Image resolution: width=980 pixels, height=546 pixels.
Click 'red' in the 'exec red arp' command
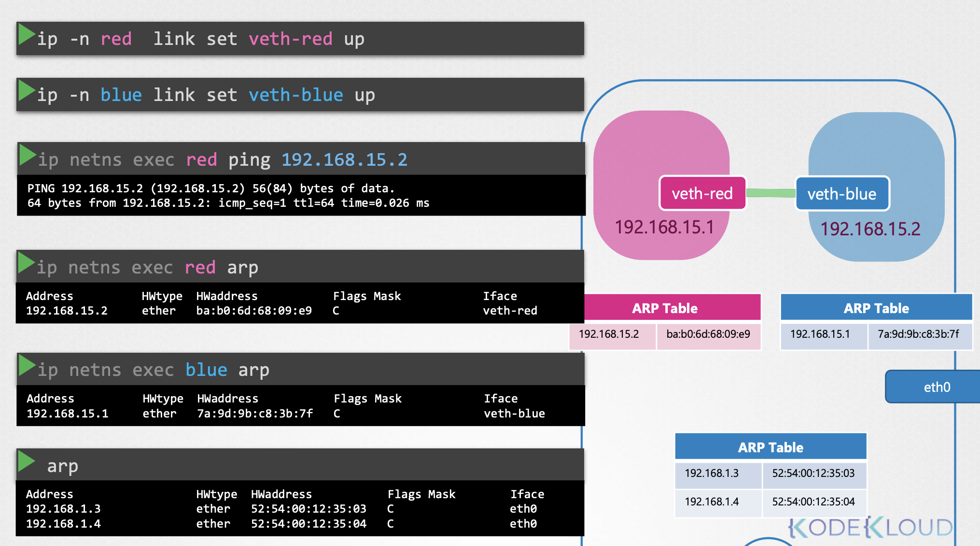pyautogui.click(x=200, y=267)
